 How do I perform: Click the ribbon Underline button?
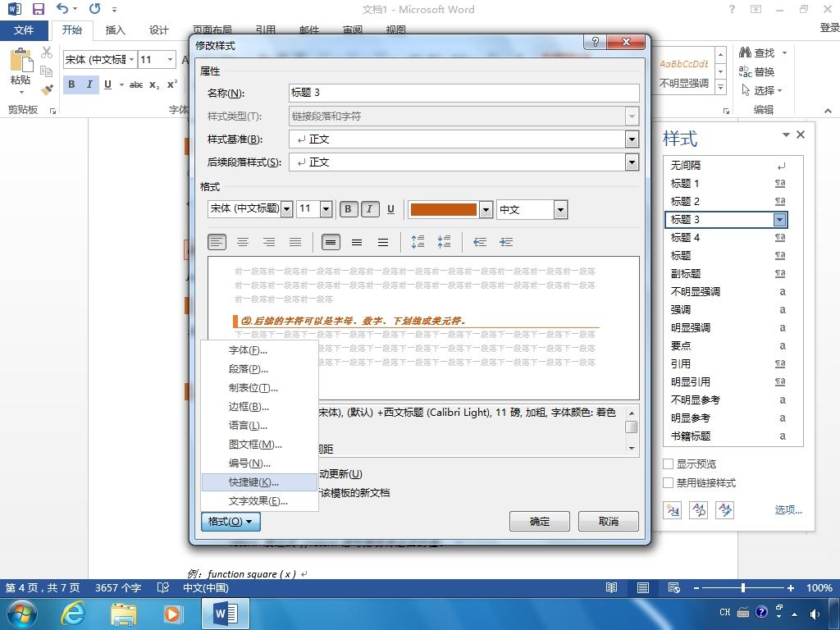(x=107, y=84)
